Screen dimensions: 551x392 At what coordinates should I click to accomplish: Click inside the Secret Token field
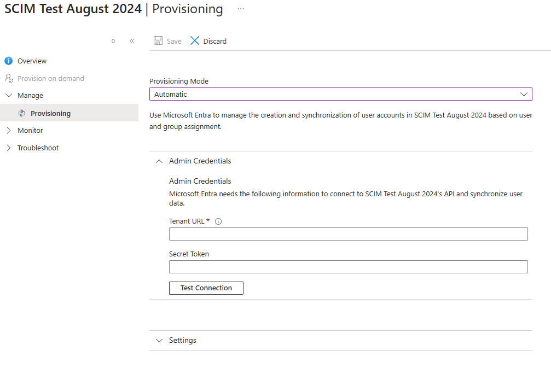click(x=349, y=266)
